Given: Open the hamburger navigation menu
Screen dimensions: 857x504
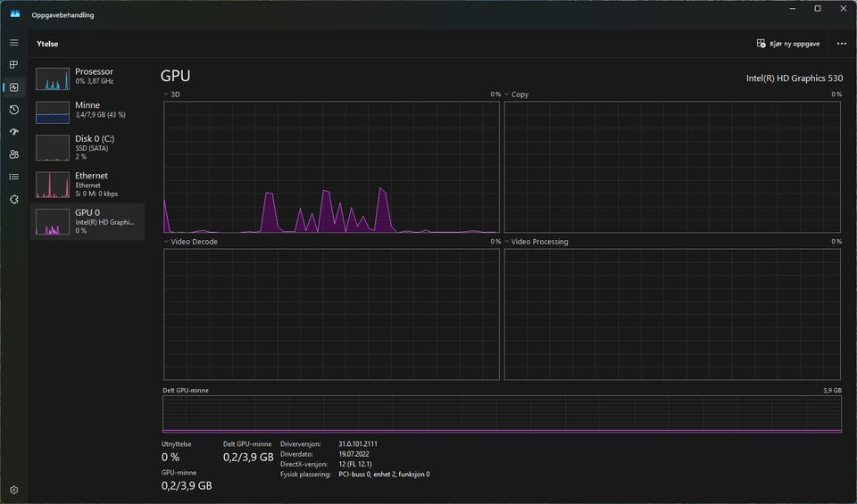Looking at the screenshot, I should click(13, 43).
